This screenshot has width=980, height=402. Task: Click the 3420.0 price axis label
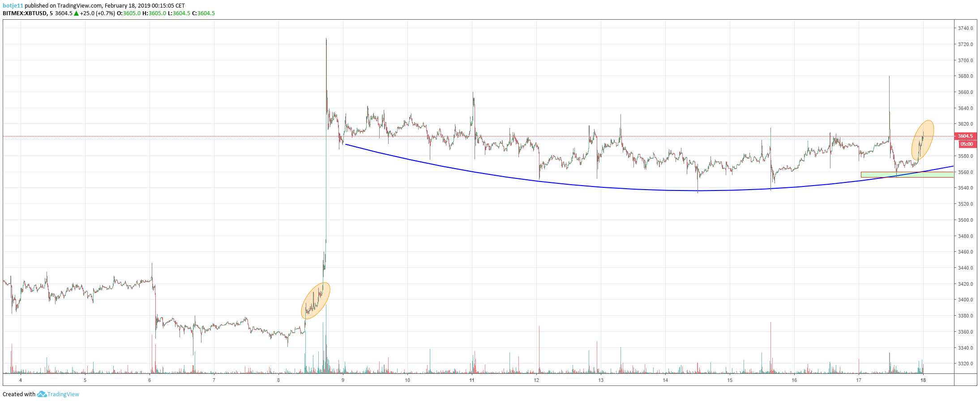[965, 284]
